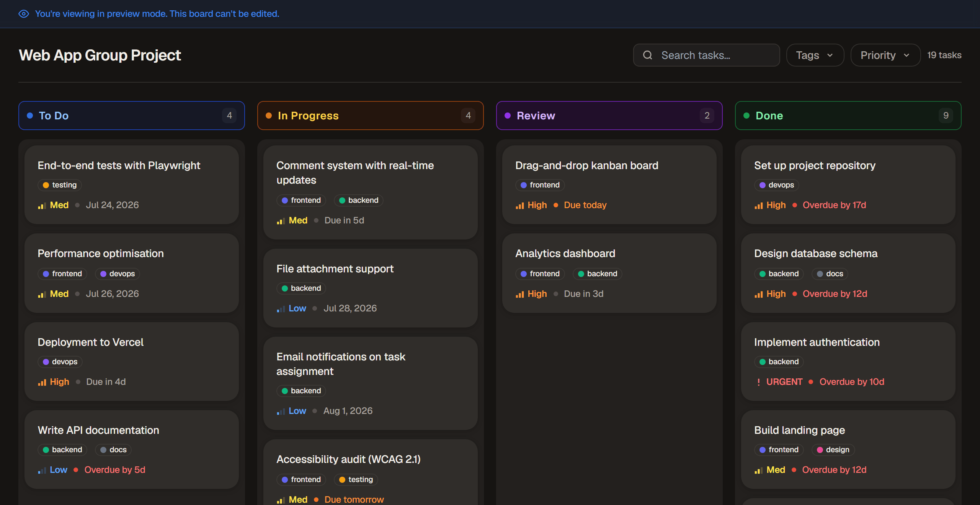Click the preview mode eye icon
Image resolution: width=980 pixels, height=505 pixels.
(x=24, y=14)
